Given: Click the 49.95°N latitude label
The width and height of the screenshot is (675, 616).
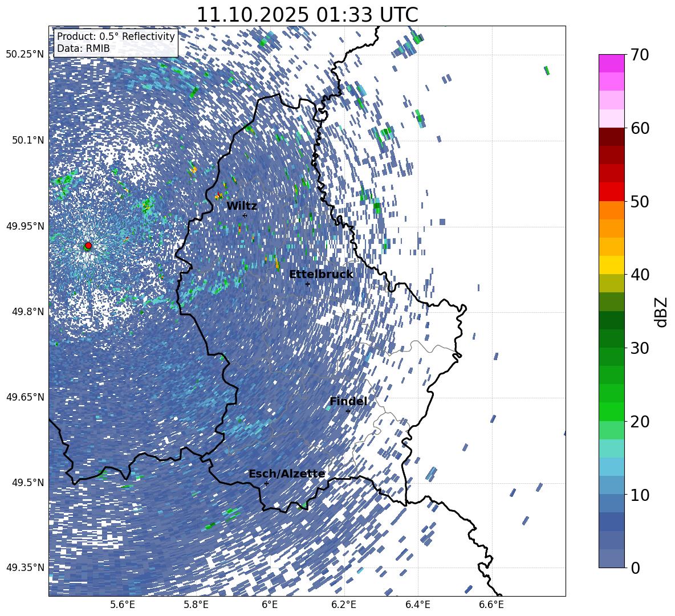Looking at the screenshot, I should pyautogui.click(x=25, y=226).
